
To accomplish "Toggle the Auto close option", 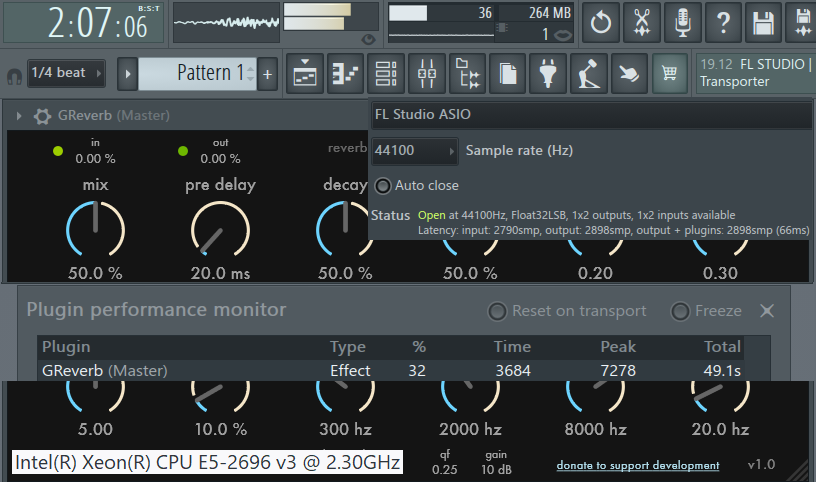I will point(383,186).
